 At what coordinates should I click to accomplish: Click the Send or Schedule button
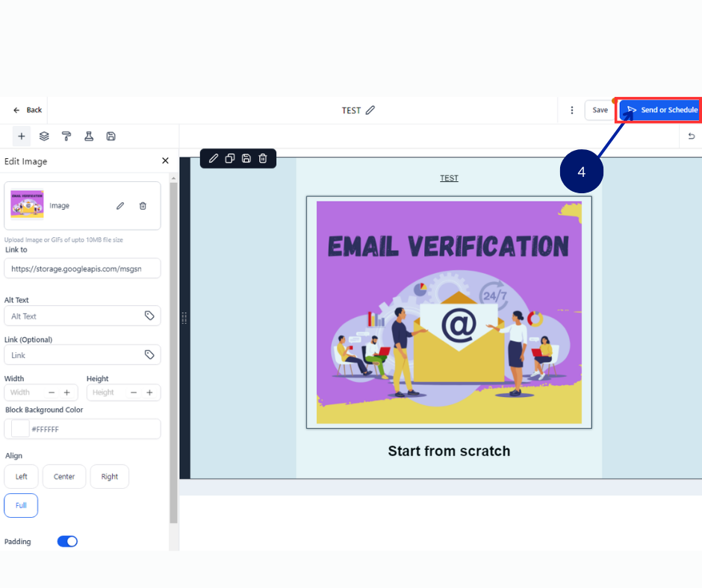pyautogui.click(x=659, y=110)
